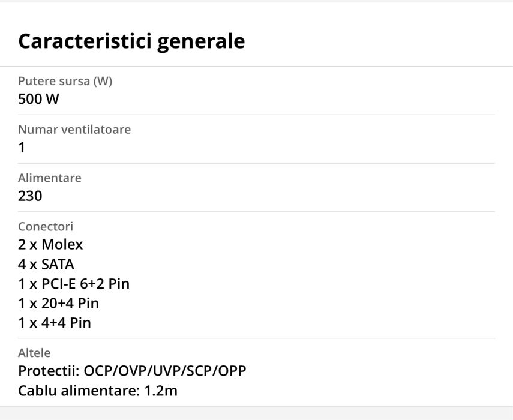The width and height of the screenshot is (513, 420).
Task: Select the Altele section label
Action: click(34, 353)
